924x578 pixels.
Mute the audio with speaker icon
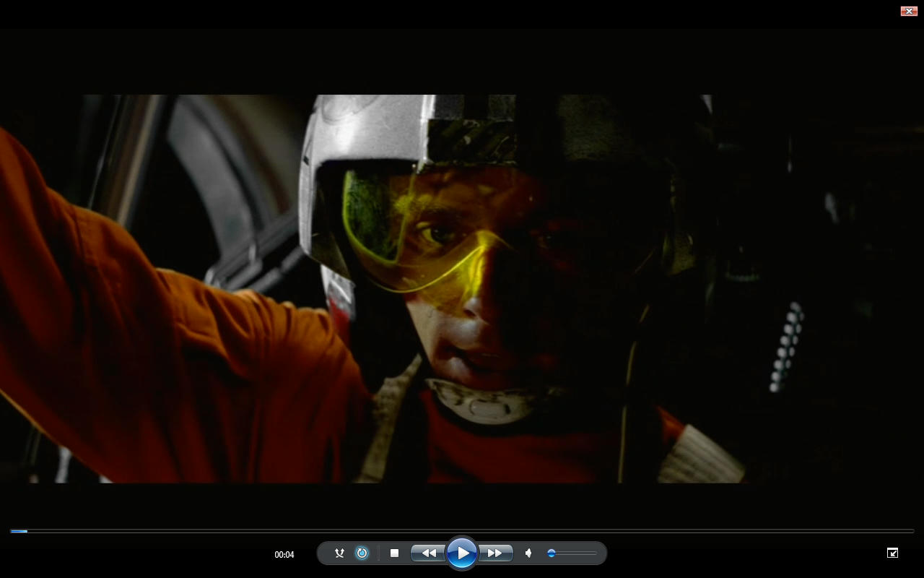coord(528,553)
